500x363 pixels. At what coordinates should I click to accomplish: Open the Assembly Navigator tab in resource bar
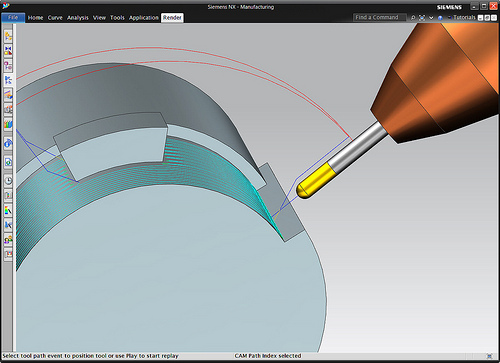(8, 36)
